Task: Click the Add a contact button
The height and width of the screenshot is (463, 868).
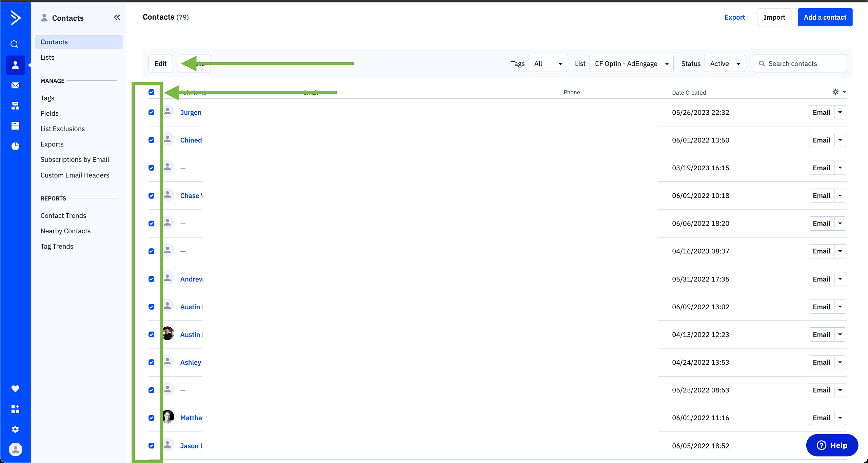Action: [x=825, y=17]
